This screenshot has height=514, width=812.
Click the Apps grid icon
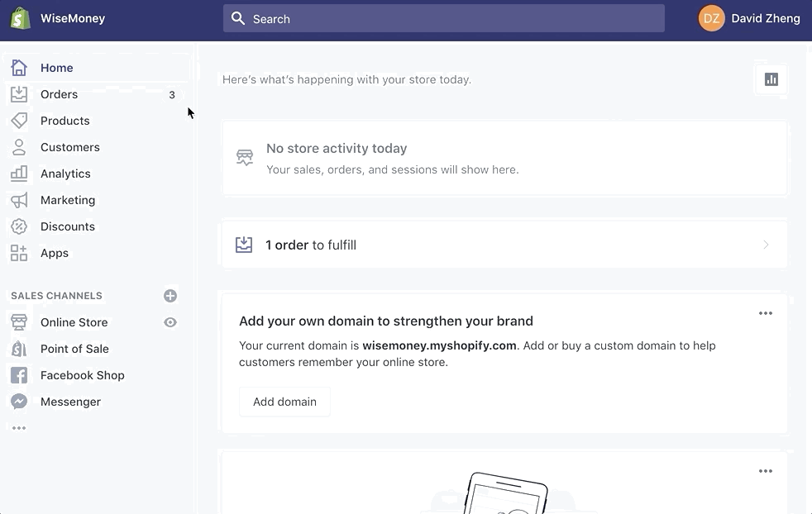(19, 253)
